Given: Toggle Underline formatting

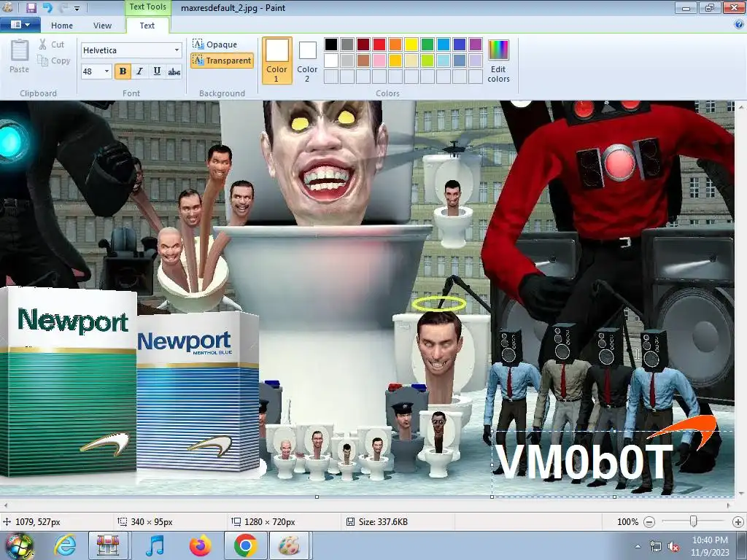Looking at the screenshot, I should [x=157, y=71].
